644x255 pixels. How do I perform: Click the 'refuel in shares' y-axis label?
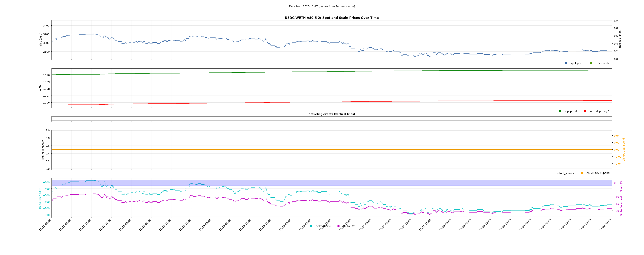(x=43, y=150)
